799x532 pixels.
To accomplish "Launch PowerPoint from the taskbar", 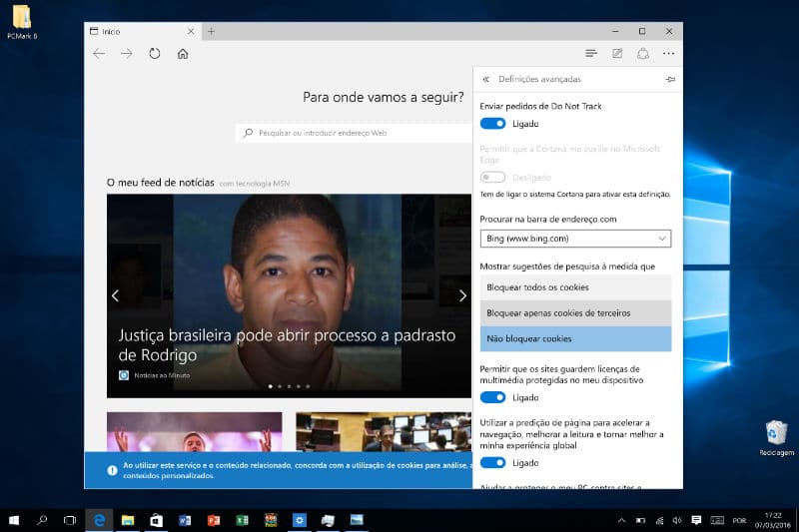I will (x=214, y=520).
